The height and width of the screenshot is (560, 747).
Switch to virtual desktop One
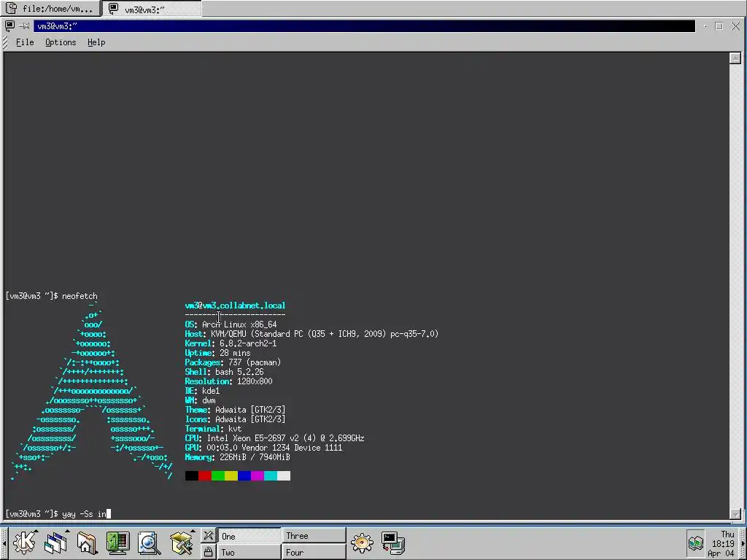tap(249, 536)
